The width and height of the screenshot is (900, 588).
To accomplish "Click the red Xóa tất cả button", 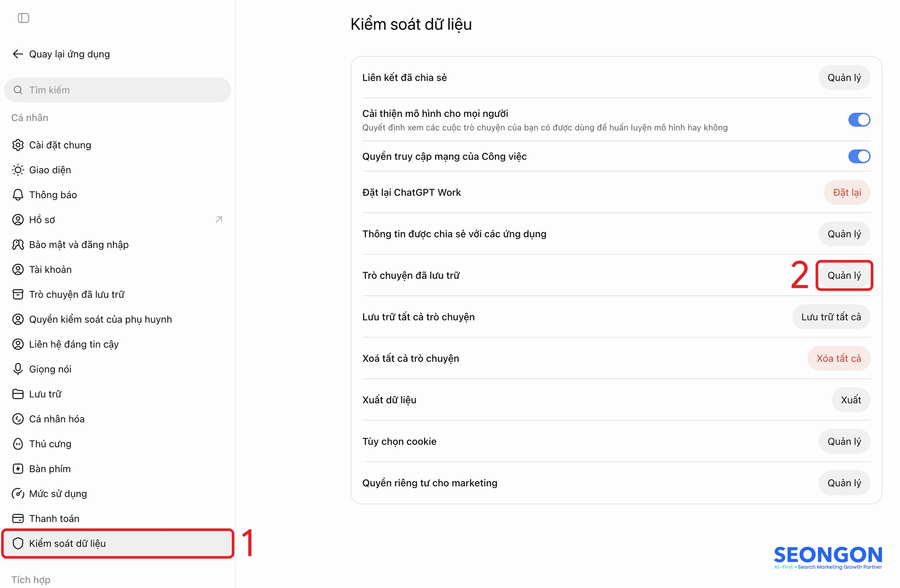I will pyautogui.click(x=838, y=358).
